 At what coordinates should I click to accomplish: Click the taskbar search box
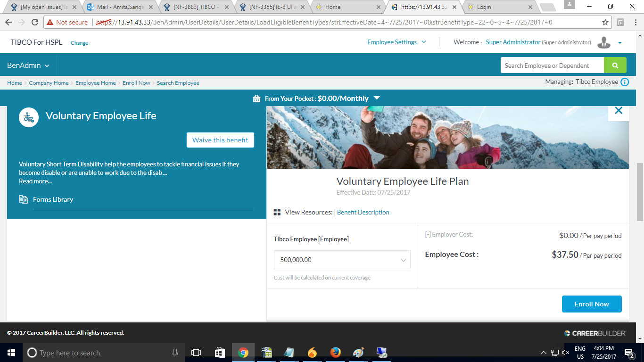tap(104, 353)
